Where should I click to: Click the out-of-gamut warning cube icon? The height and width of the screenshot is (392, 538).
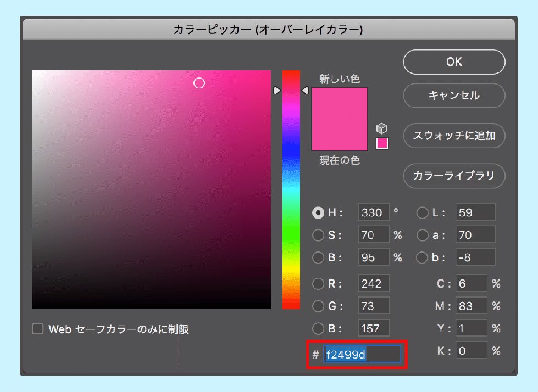(x=381, y=128)
